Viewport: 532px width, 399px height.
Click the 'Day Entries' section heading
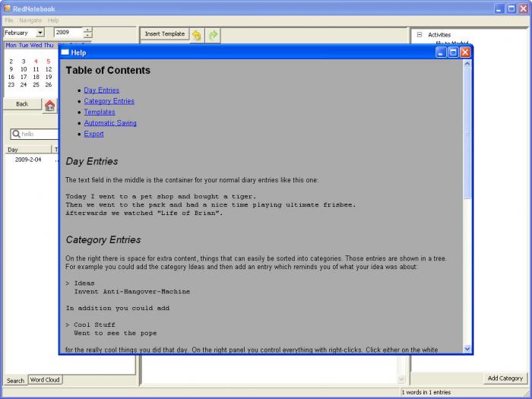pos(92,161)
